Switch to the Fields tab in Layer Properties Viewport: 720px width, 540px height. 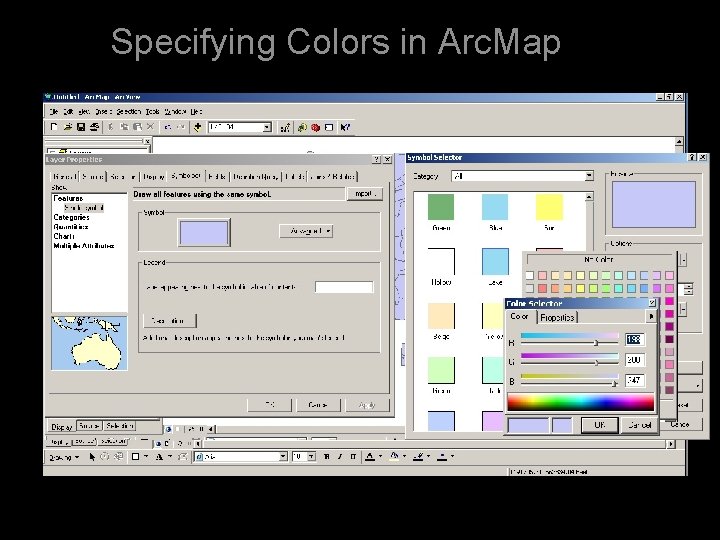click(217, 176)
